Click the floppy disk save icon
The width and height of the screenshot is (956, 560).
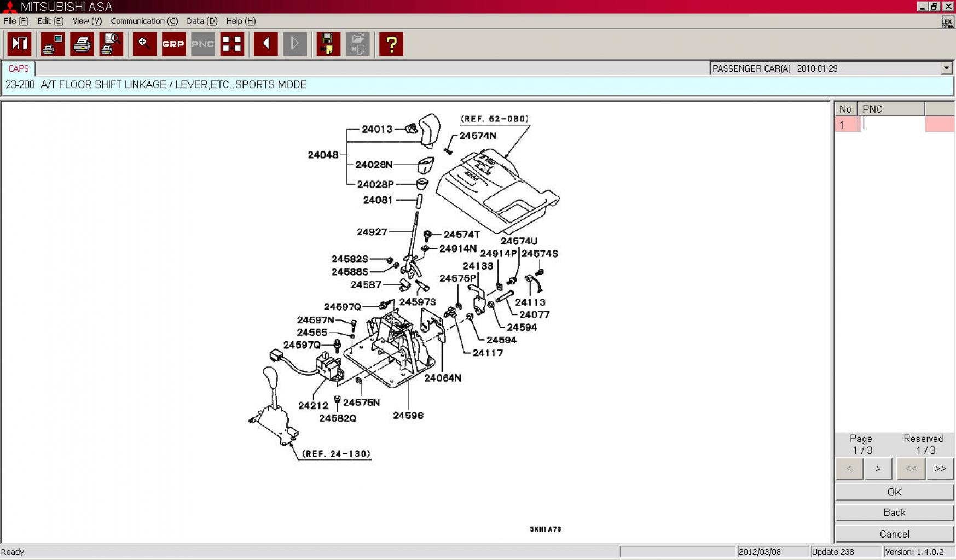tap(328, 44)
